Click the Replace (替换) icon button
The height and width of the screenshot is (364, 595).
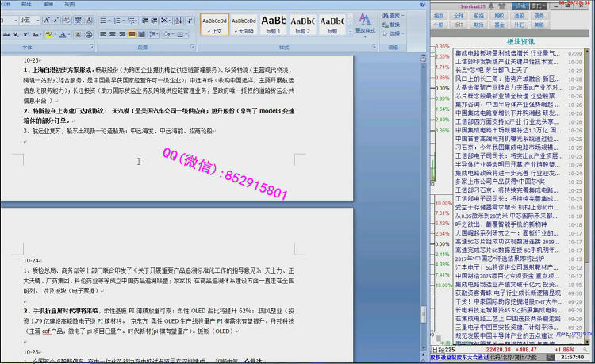(x=394, y=25)
